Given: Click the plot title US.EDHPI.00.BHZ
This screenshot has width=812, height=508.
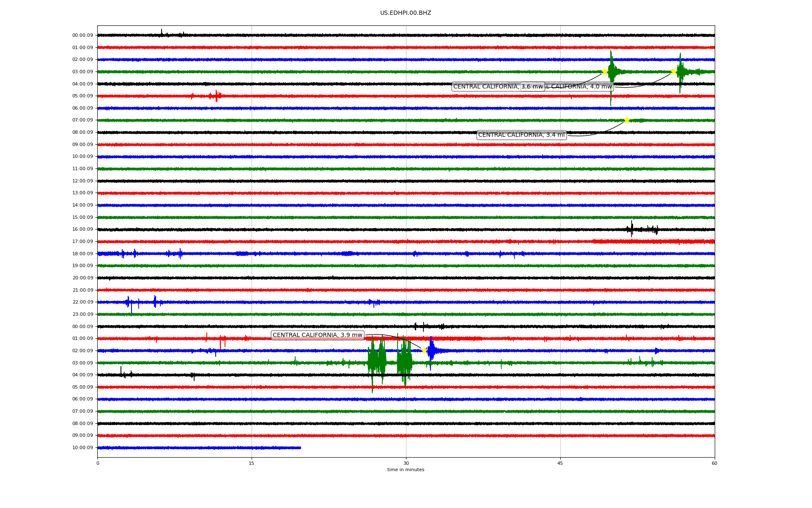Looking at the screenshot, I should (x=405, y=13).
